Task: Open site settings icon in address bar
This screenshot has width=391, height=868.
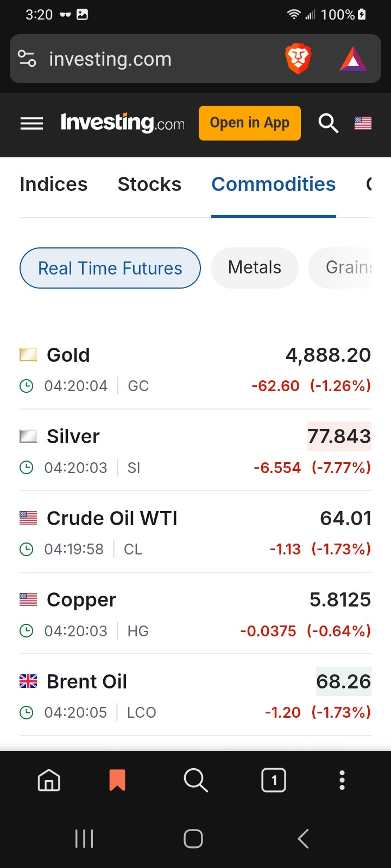Action: 27,59
